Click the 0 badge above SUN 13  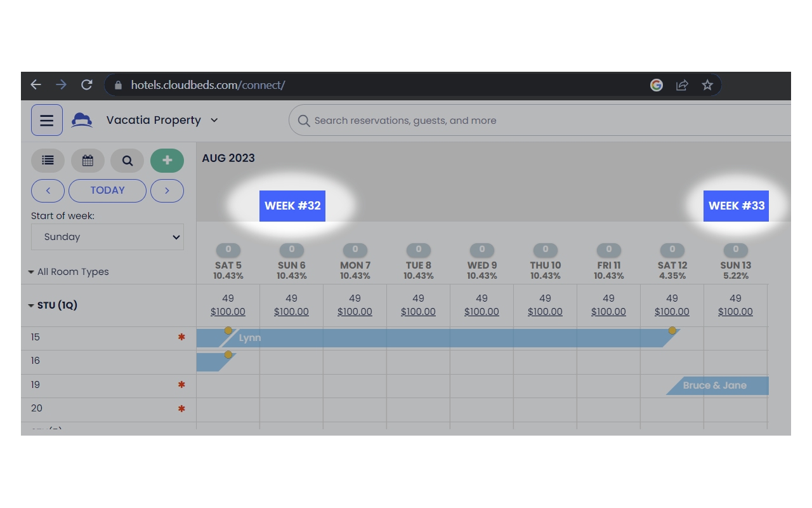(736, 250)
